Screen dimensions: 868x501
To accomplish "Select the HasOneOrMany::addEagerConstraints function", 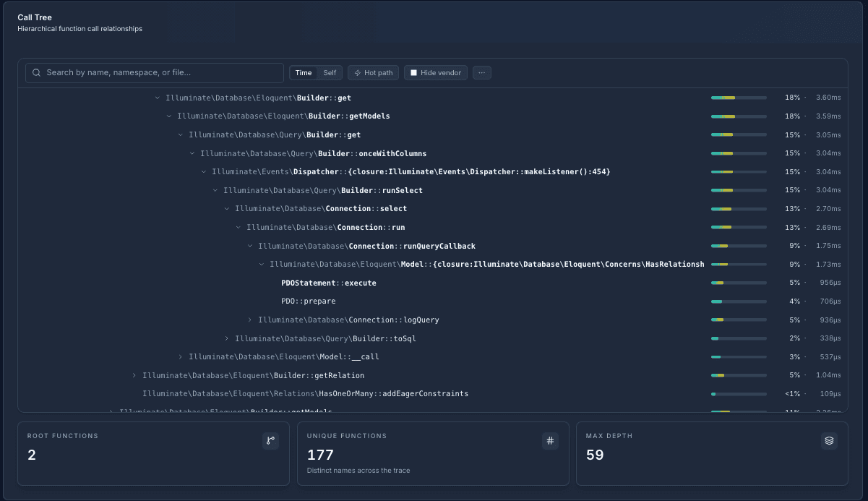I will click(x=305, y=394).
